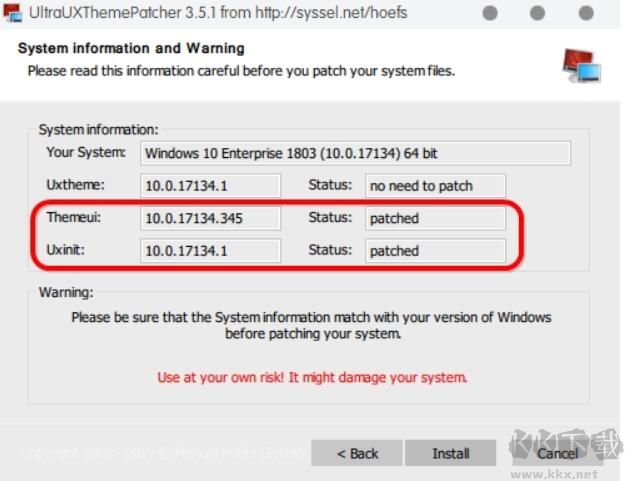Screen dimensions: 625x481
Task: Click the first gray title bar circle
Action: coord(490,14)
